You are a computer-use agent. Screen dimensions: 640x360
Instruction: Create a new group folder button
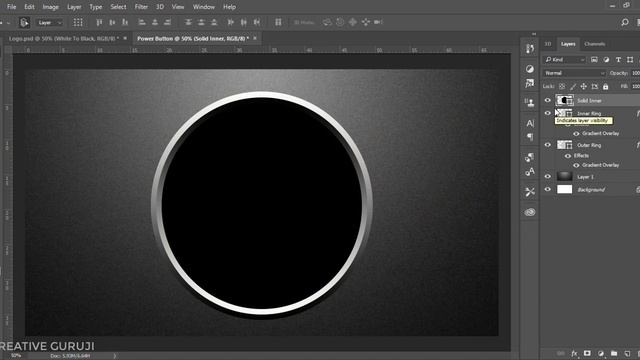[x=614, y=353]
